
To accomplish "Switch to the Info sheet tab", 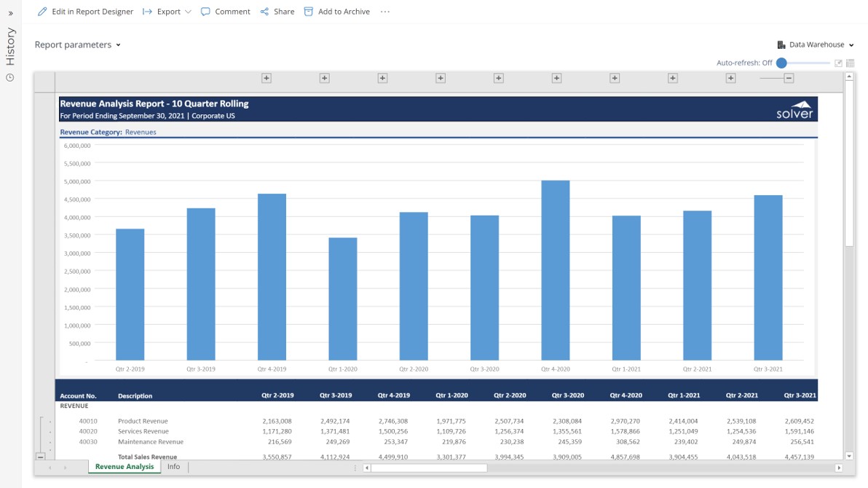I will (173, 467).
